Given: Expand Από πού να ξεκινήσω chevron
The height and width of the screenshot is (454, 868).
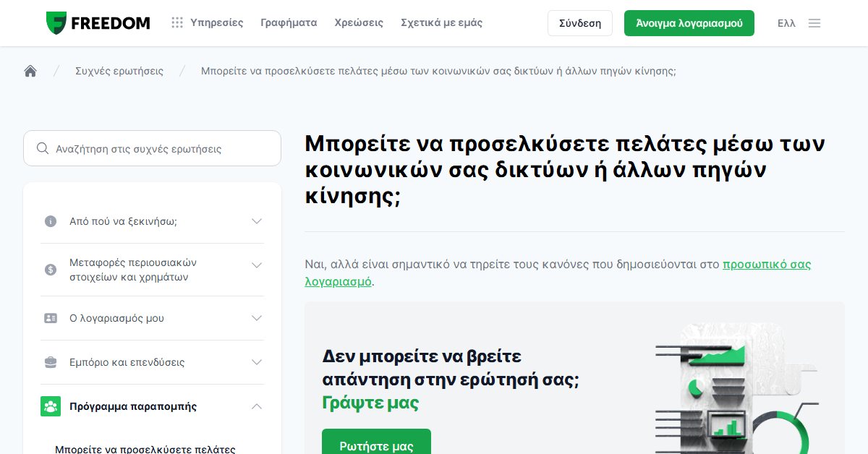Looking at the screenshot, I should point(257,221).
